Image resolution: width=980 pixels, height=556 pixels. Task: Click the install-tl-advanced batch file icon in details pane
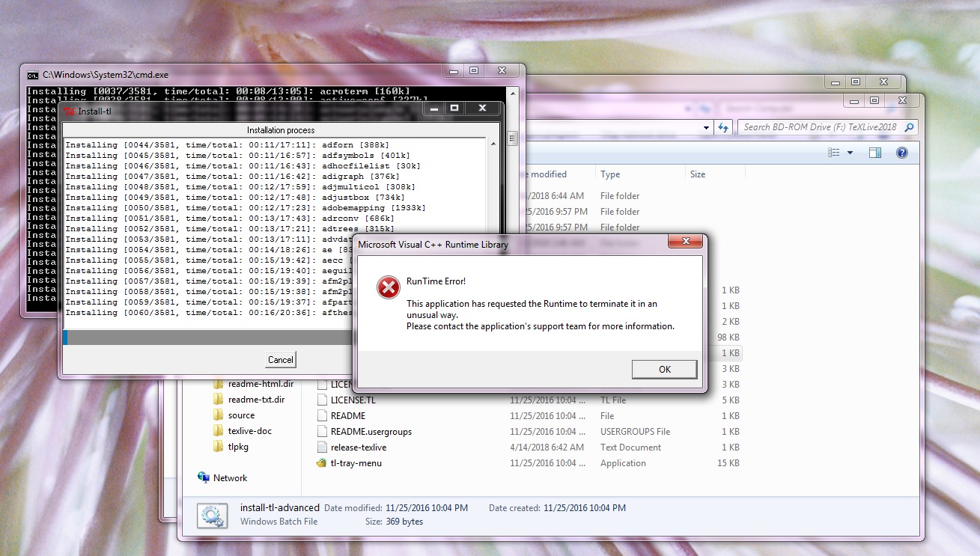point(213,514)
